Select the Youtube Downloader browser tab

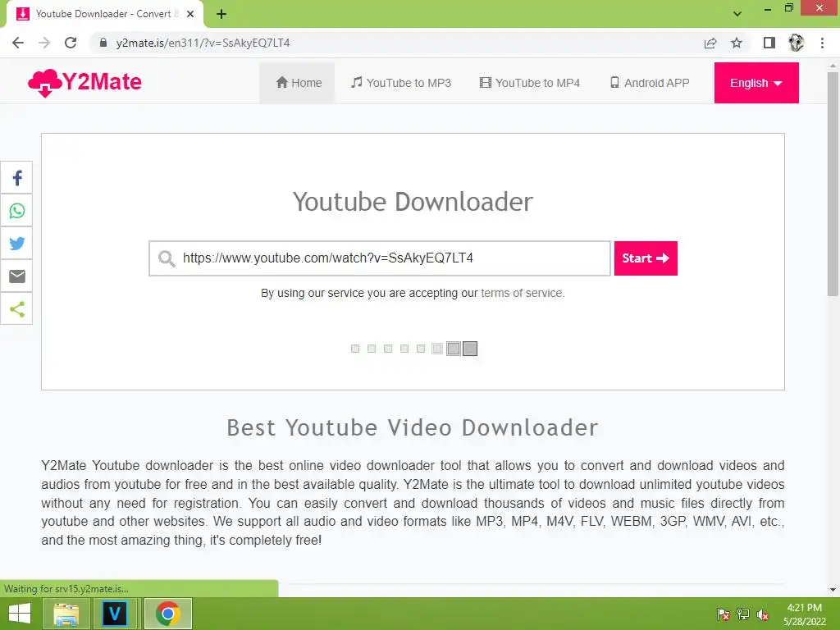point(105,14)
